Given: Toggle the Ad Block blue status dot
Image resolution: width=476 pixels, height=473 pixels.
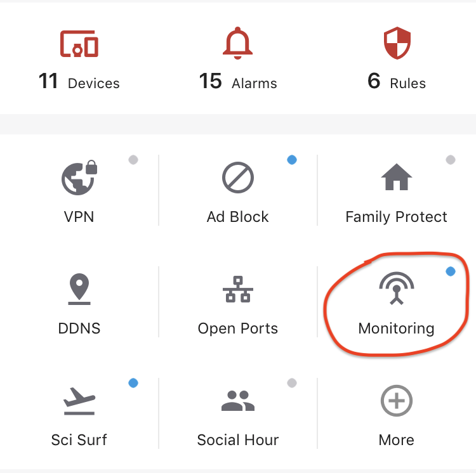Looking at the screenshot, I should pos(292,160).
